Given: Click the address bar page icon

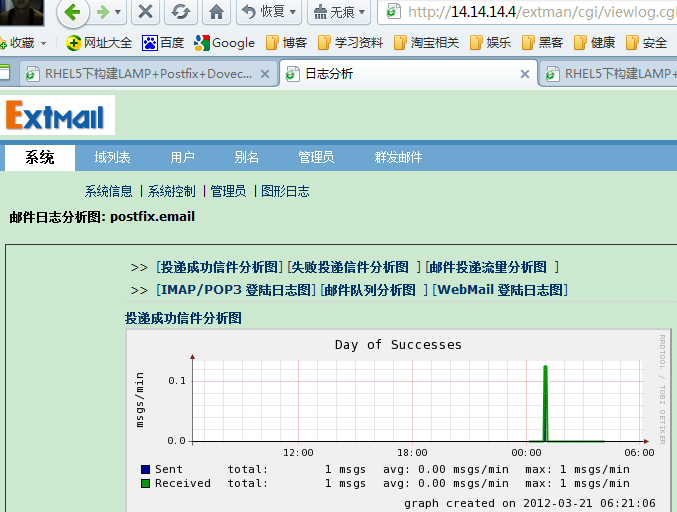Looking at the screenshot, I should [392, 12].
